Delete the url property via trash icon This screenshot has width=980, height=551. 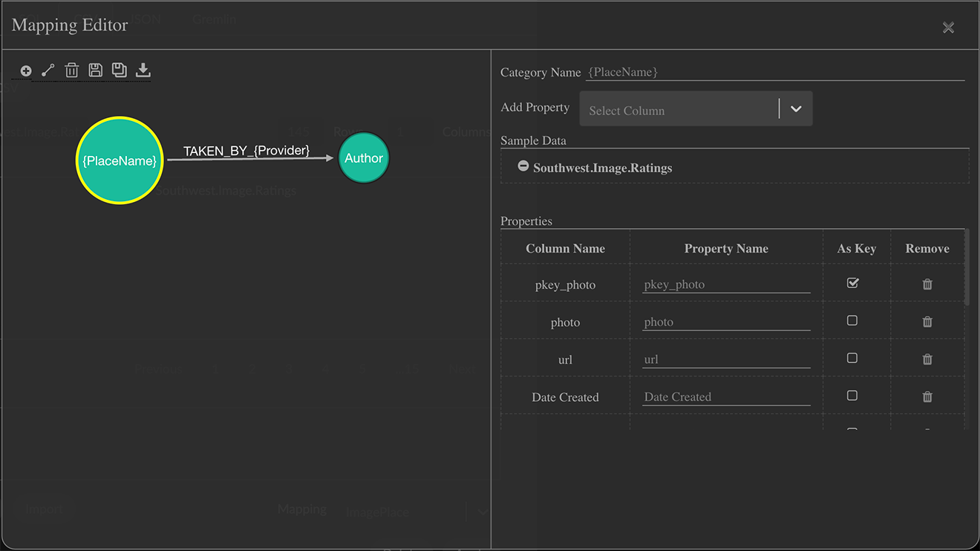[927, 359]
